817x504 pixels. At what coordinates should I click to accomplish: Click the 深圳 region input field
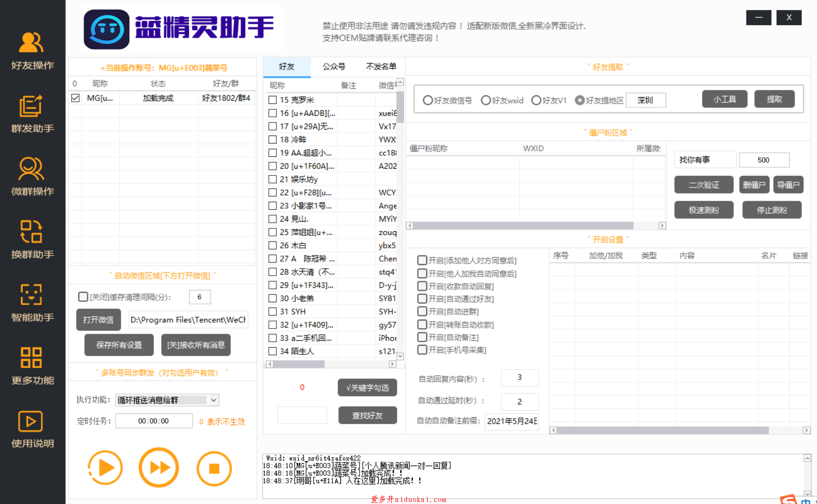(x=646, y=100)
